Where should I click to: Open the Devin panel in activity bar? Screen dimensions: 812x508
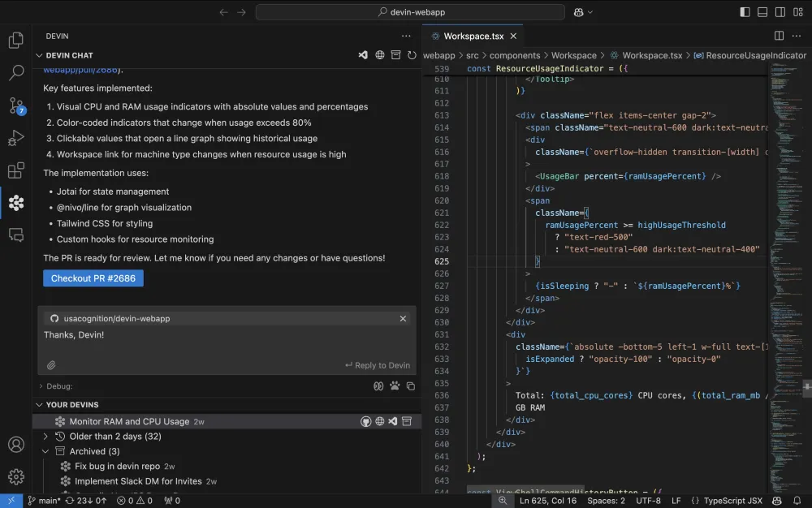click(16, 202)
